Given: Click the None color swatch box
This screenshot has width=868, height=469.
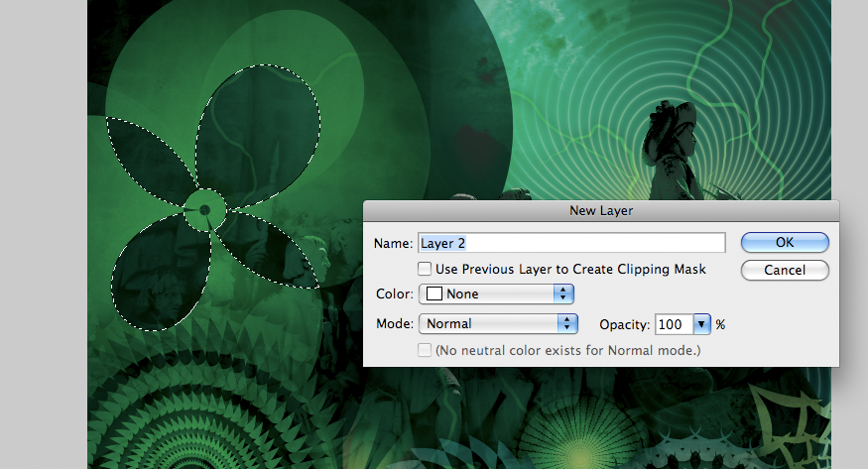Looking at the screenshot, I should [434, 293].
